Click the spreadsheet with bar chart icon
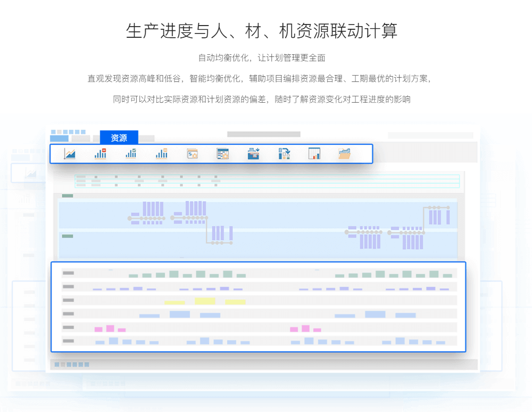Screen dimensions: 532x412 click(314, 154)
